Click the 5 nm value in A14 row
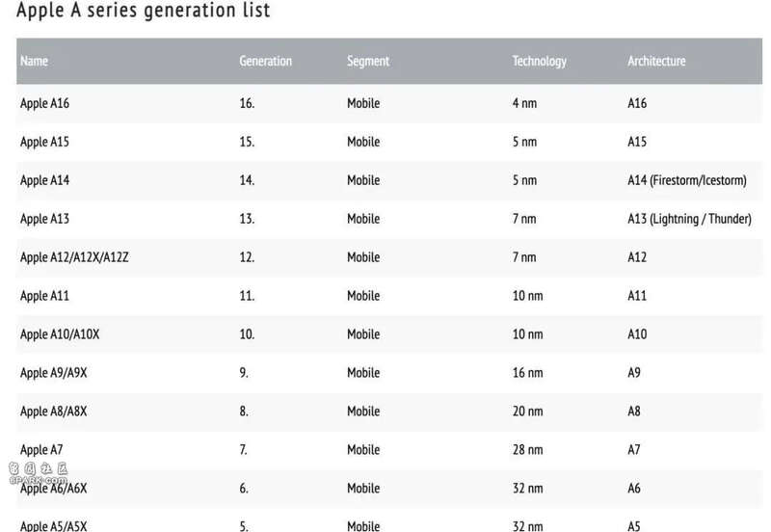The height and width of the screenshot is (532, 771). coord(524,180)
